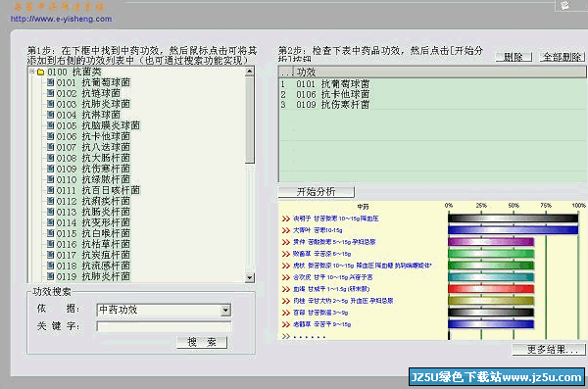Click the tree scrollbar up arrow
Viewport: 588px width, 389px height.
click(x=249, y=72)
